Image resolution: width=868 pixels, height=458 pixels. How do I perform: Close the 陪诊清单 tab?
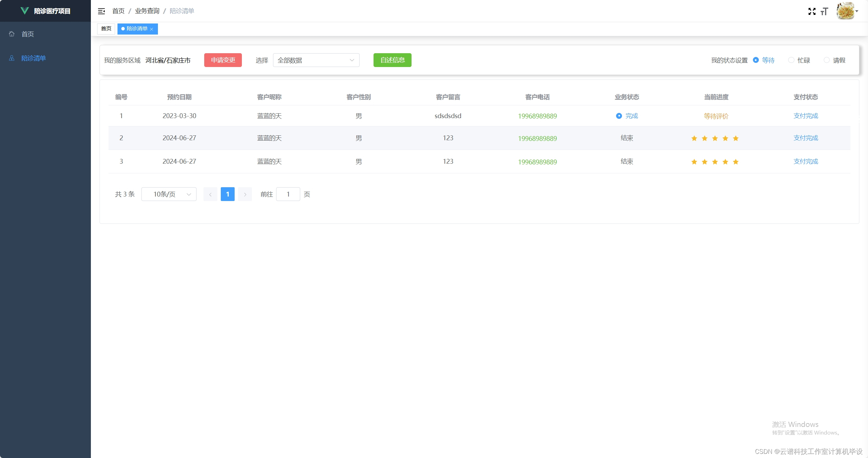152,29
